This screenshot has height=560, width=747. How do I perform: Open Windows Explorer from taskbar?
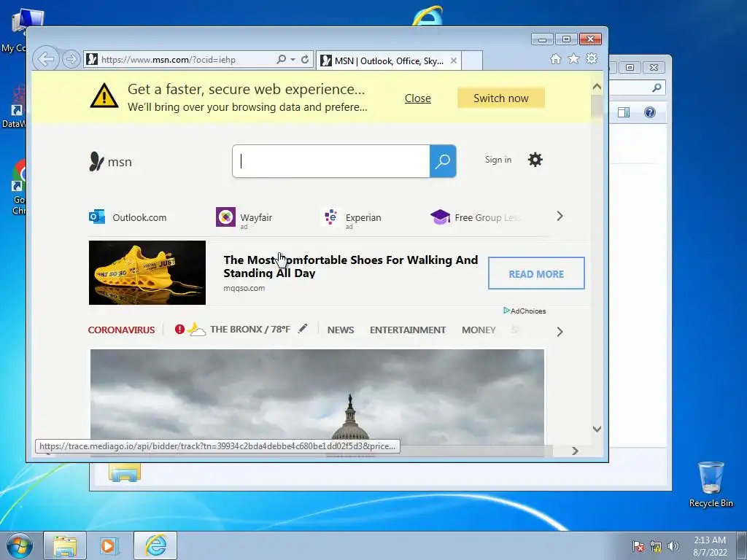pos(65,545)
